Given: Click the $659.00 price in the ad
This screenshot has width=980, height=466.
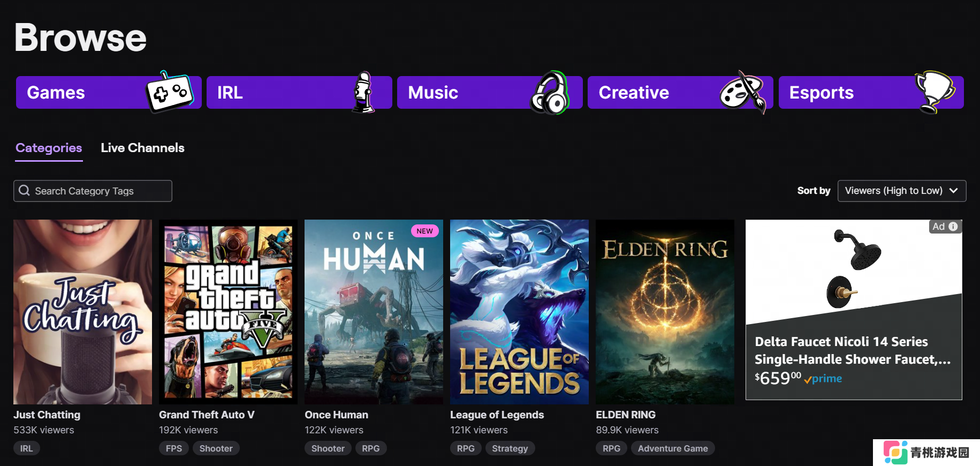Looking at the screenshot, I should point(778,378).
